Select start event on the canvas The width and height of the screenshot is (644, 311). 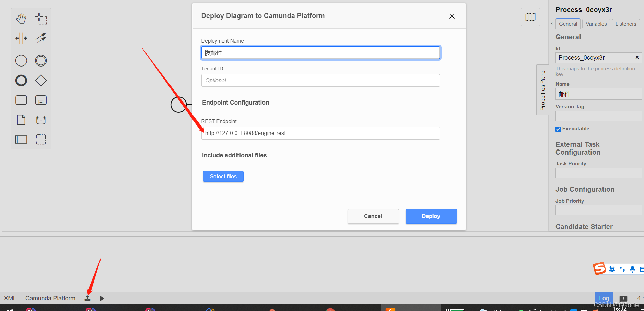pos(178,105)
